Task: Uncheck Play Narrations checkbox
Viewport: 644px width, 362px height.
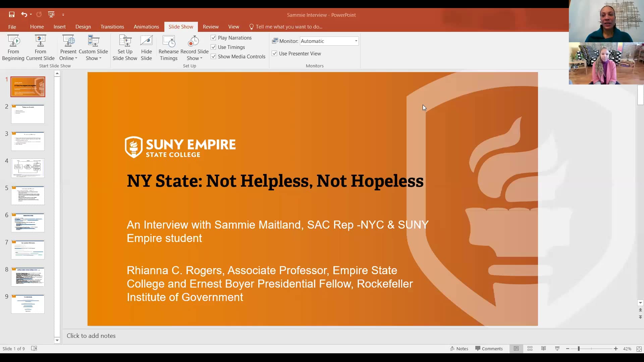Action: (213, 38)
